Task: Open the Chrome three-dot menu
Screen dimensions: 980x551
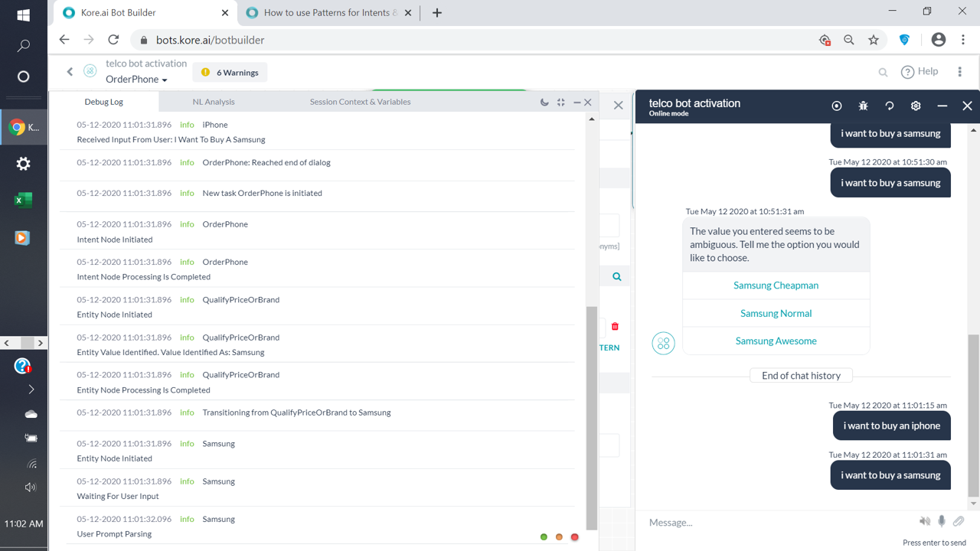Action: [963, 40]
